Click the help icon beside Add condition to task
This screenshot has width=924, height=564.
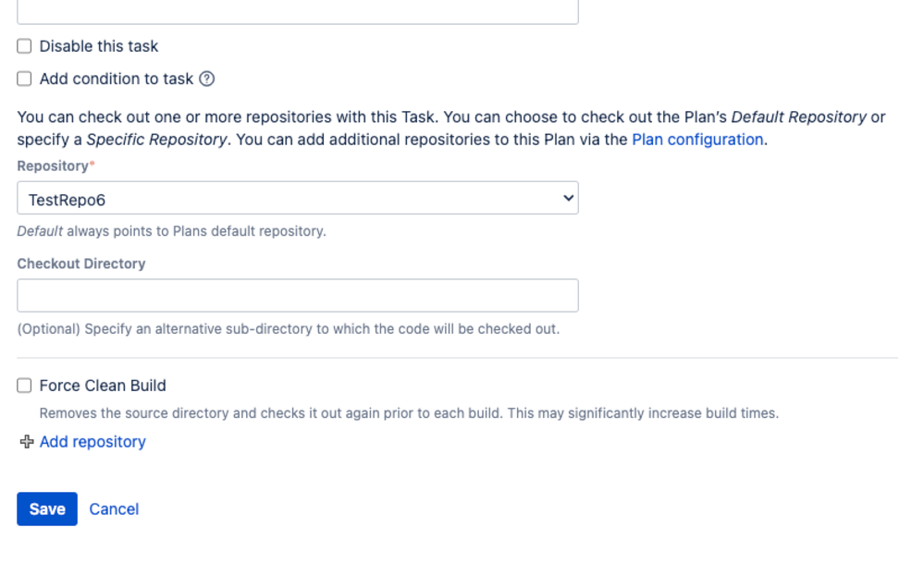pyautogui.click(x=207, y=79)
